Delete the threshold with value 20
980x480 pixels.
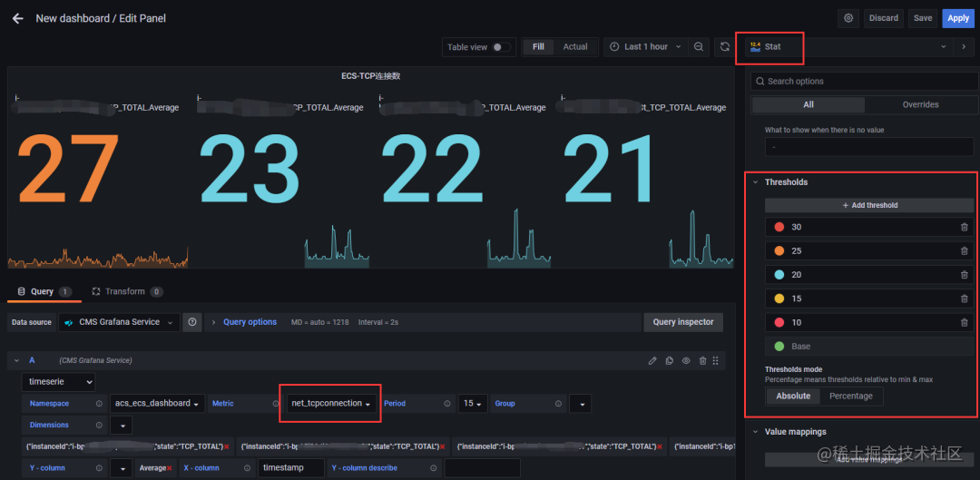(964, 275)
